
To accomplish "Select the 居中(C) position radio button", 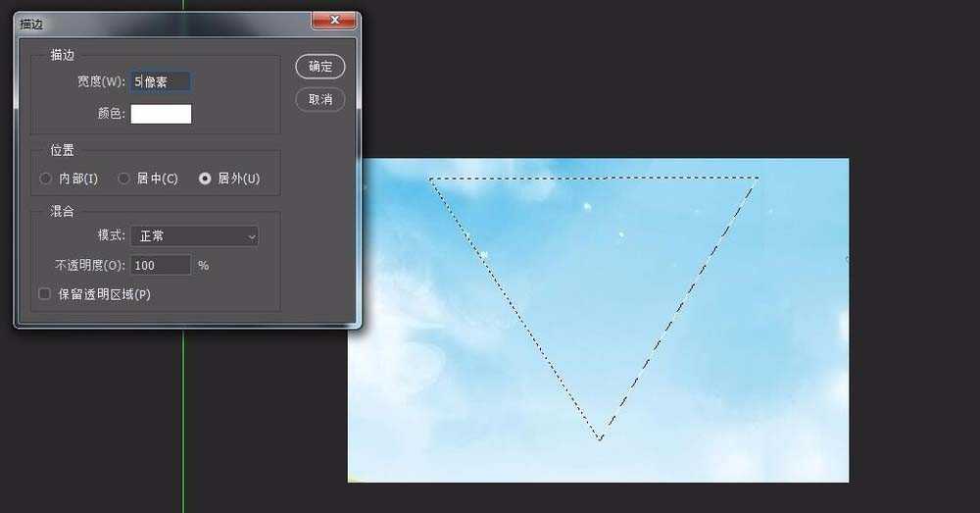I will pyautogui.click(x=123, y=179).
